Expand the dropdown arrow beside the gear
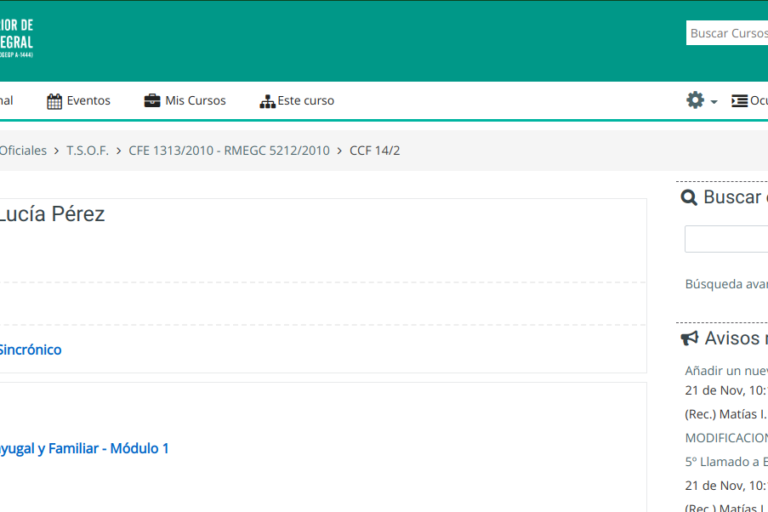Image resolution: width=768 pixels, height=512 pixels. point(714,102)
